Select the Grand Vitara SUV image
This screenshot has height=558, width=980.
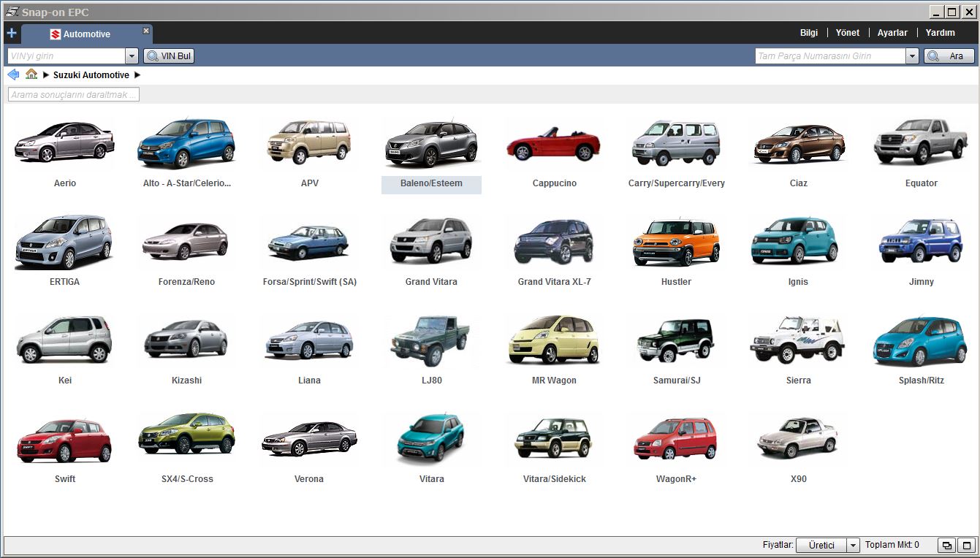click(431, 240)
